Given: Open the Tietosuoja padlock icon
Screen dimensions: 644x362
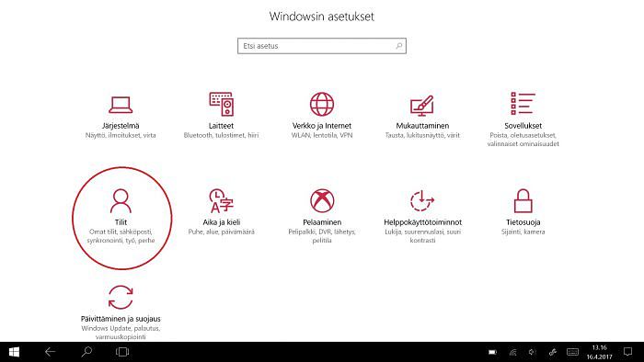Looking at the screenshot, I should point(523,200).
